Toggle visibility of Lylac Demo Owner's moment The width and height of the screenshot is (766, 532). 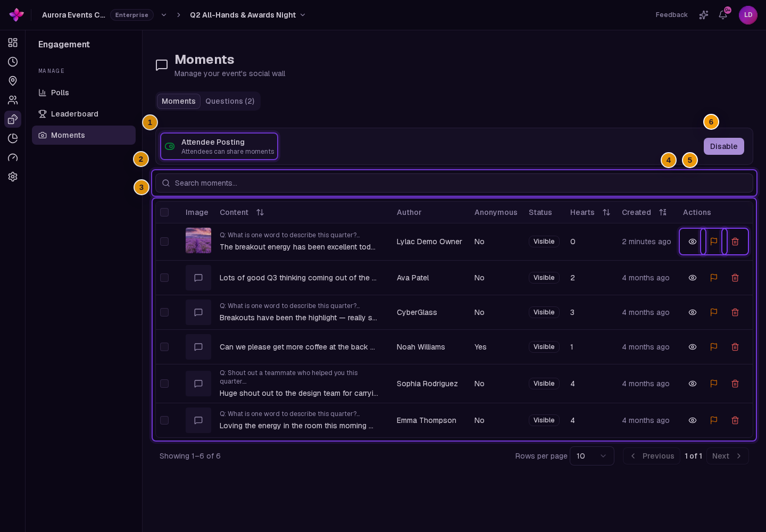pos(693,242)
